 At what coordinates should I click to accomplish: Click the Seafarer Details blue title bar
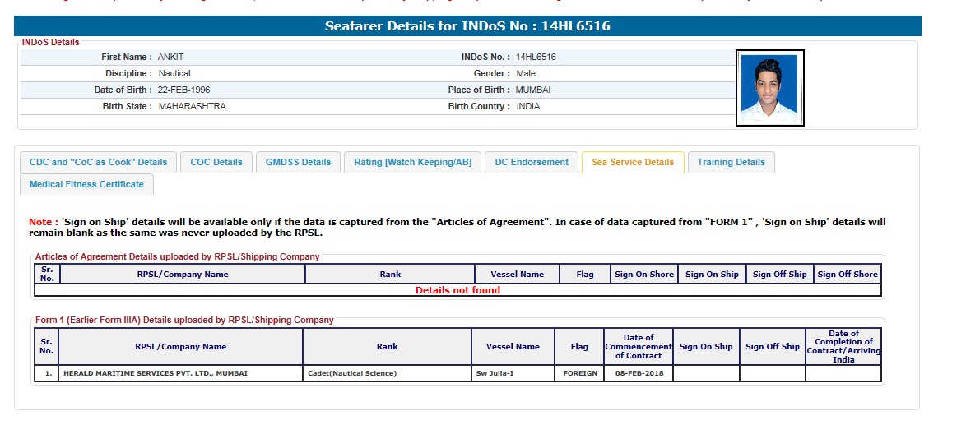click(x=467, y=26)
